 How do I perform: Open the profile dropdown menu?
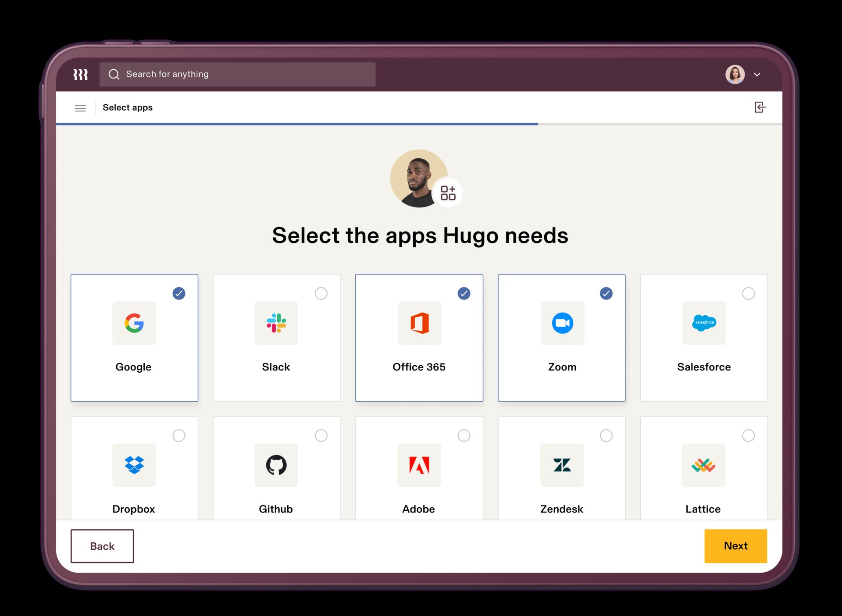coord(735,74)
